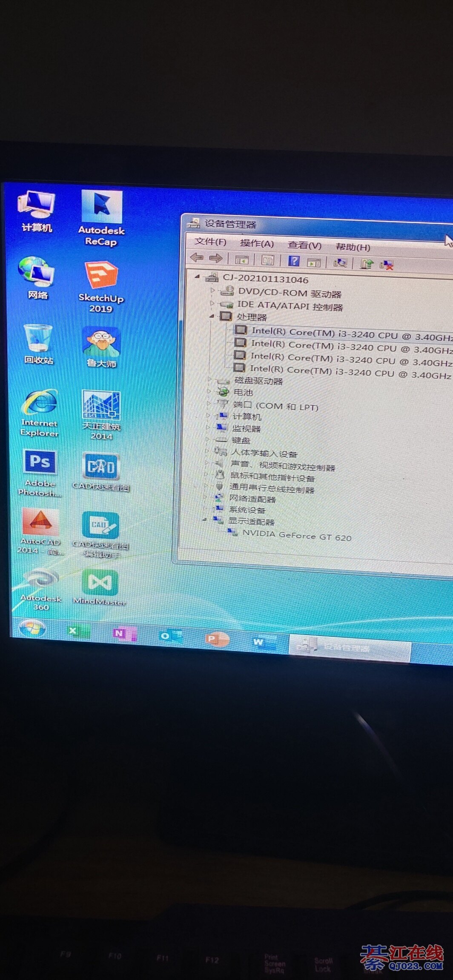
Task: Click the Back arrow in Device Manager toolbar
Action: 197,257
